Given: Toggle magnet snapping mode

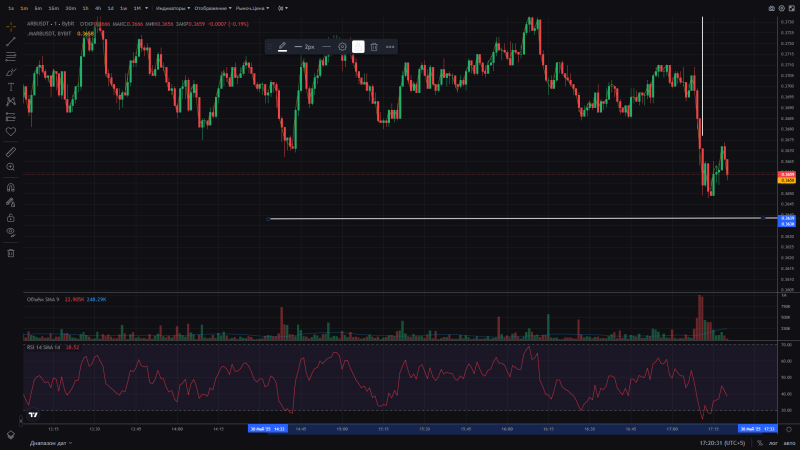Looking at the screenshot, I should click(x=11, y=187).
